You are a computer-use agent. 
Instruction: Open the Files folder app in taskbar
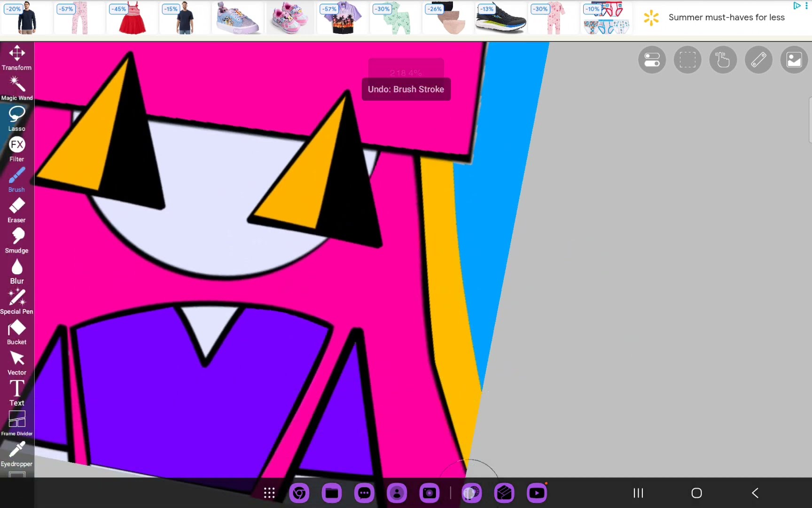(332, 493)
